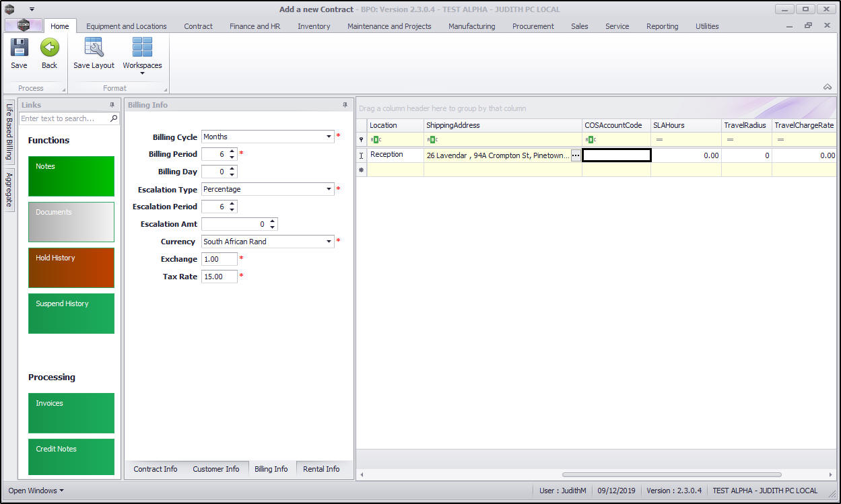841x504 pixels.
Task: Click the TravelChargeRate equals filter icon
Action: (x=780, y=140)
